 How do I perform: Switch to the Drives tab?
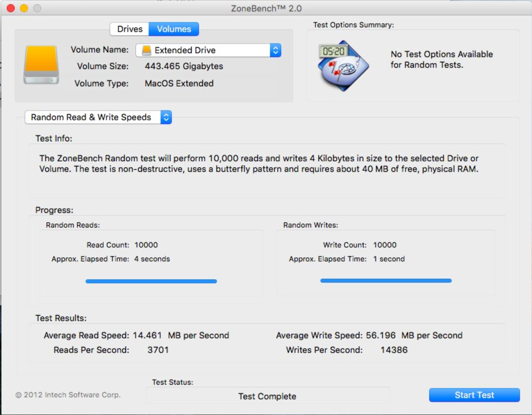point(130,29)
